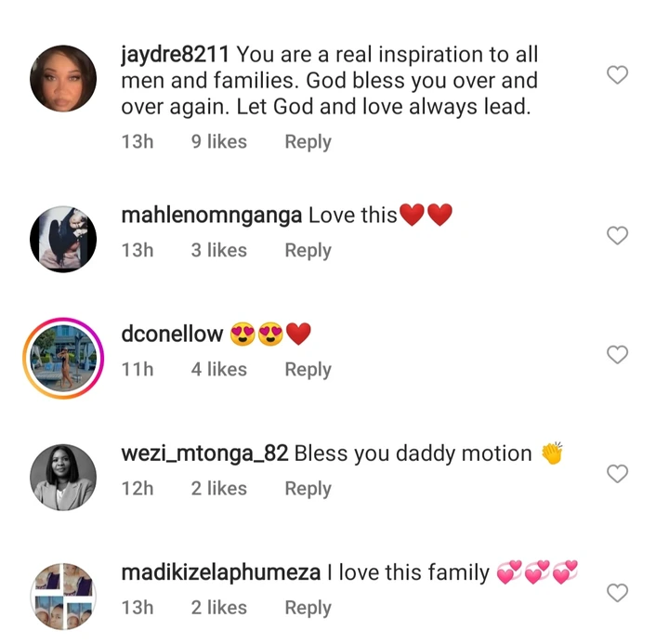Open madikizelaphumeza's profile picture
669x644 pixels.
pos(65,595)
